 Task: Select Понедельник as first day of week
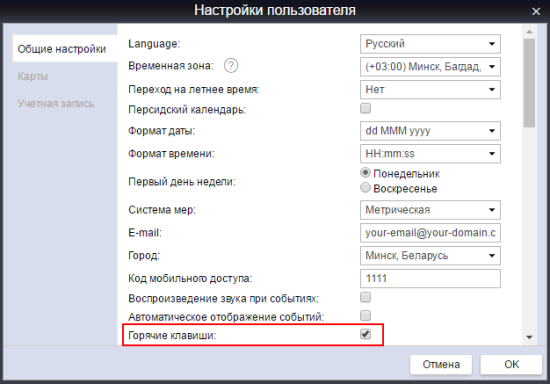[x=365, y=173]
